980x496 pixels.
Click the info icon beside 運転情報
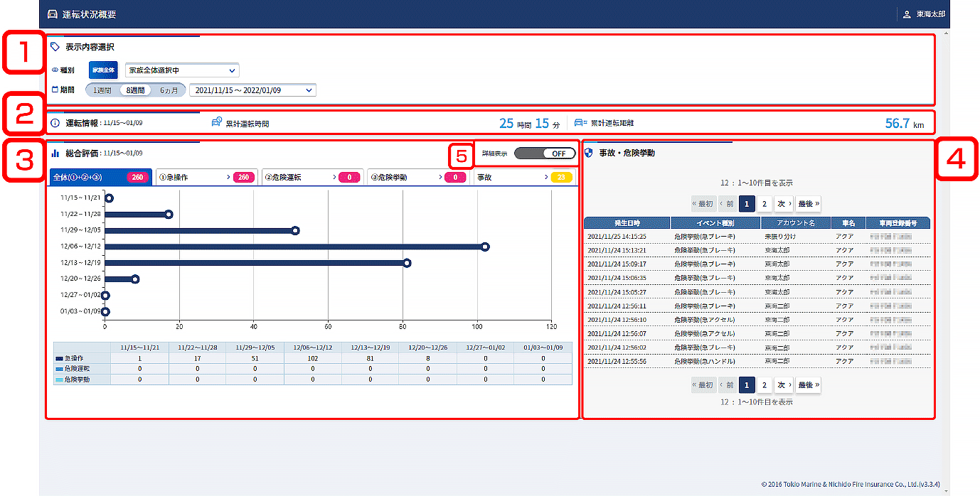[x=55, y=123]
